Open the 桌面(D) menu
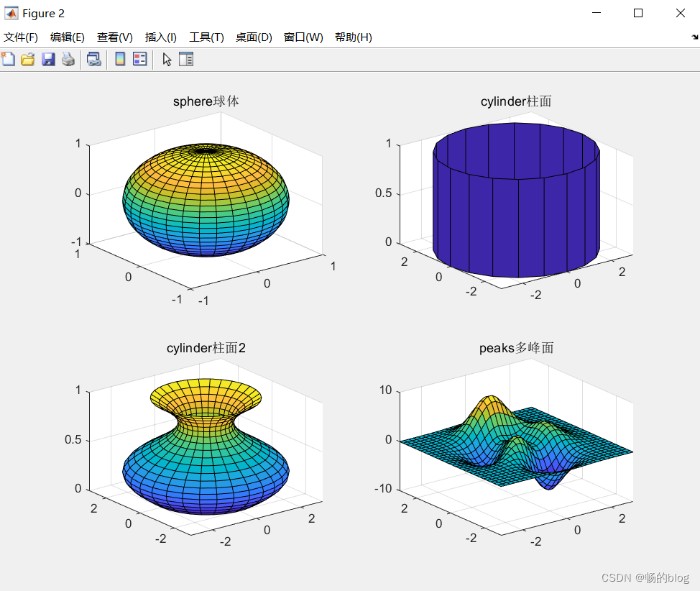 pyautogui.click(x=253, y=37)
